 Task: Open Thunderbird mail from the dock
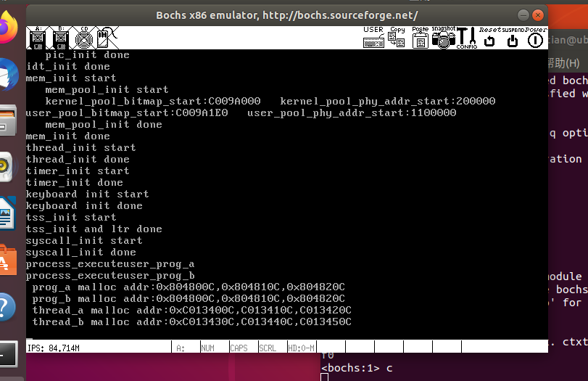(x=7, y=73)
